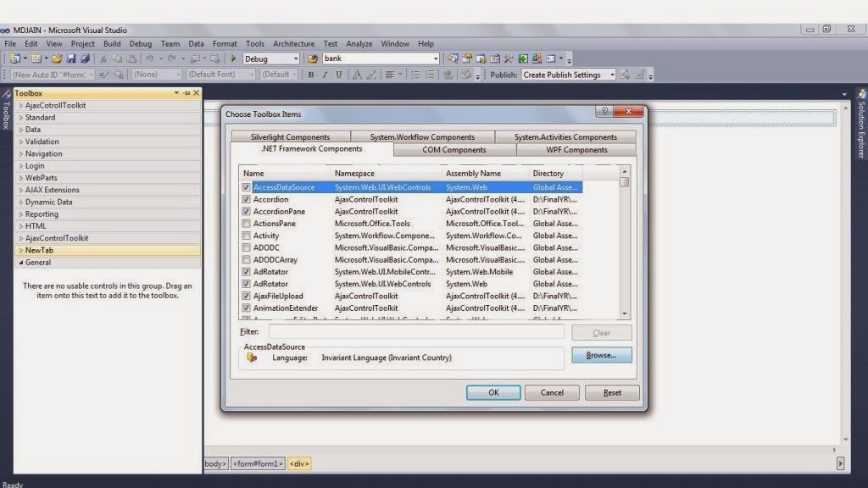
Task: Click the Cancel button
Action: [552, 393]
